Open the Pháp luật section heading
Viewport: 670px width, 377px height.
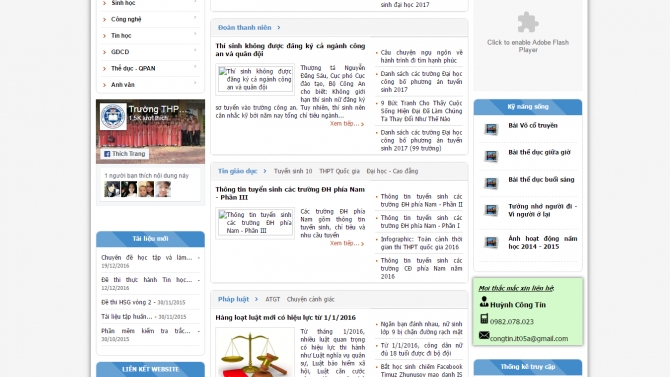tap(233, 299)
